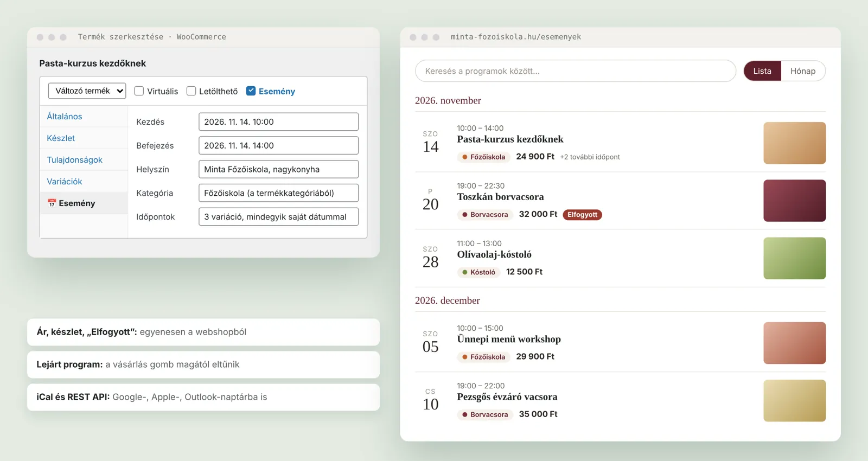868x461 pixels.
Task: Switch to Hónap calendar view
Action: [803, 71]
